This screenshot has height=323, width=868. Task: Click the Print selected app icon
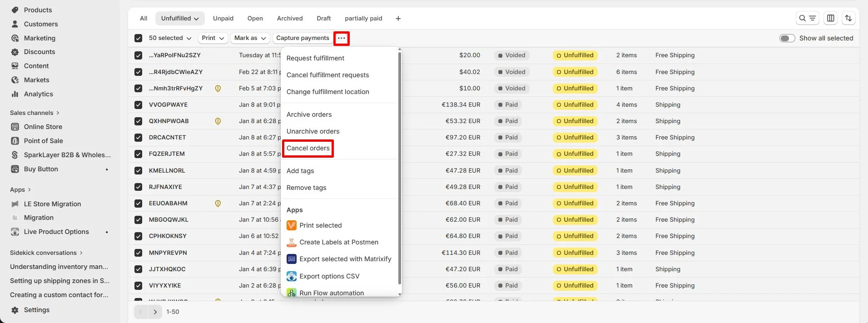[292, 225]
